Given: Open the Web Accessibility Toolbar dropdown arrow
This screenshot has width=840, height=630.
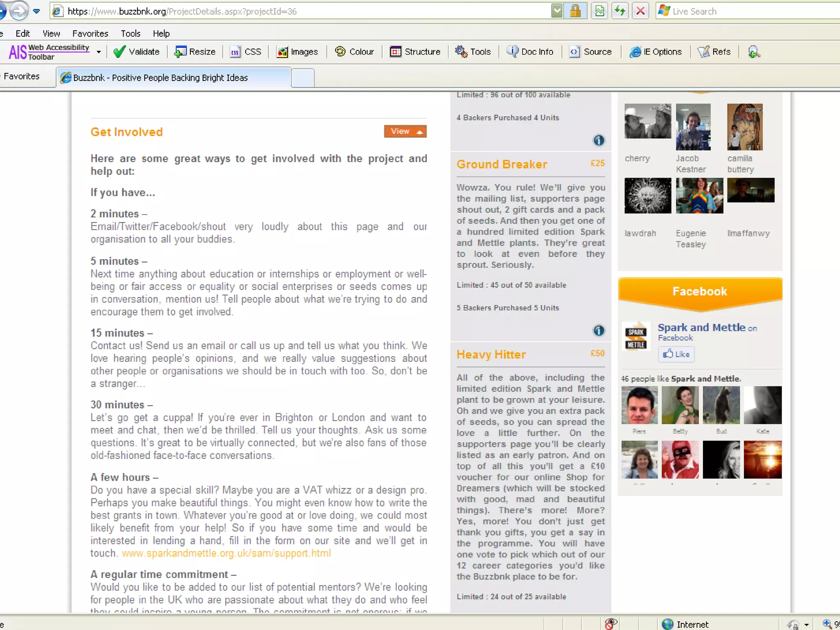Looking at the screenshot, I should (98, 52).
